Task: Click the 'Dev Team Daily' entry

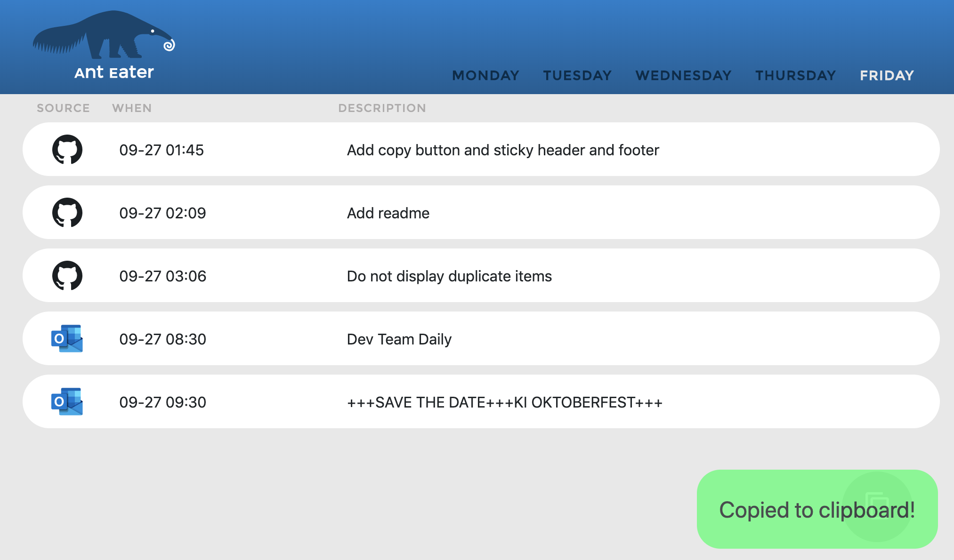Action: click(x=399, y=339)
